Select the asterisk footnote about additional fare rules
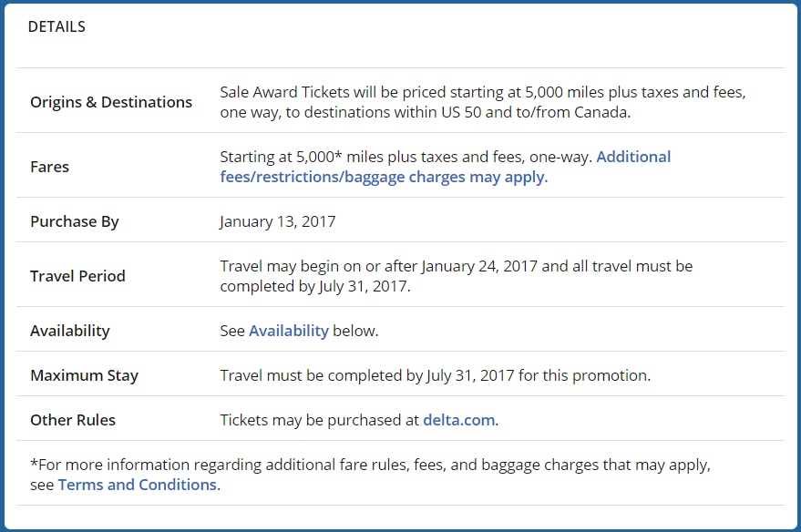This screenshot has width=801, height=532. 370,475
